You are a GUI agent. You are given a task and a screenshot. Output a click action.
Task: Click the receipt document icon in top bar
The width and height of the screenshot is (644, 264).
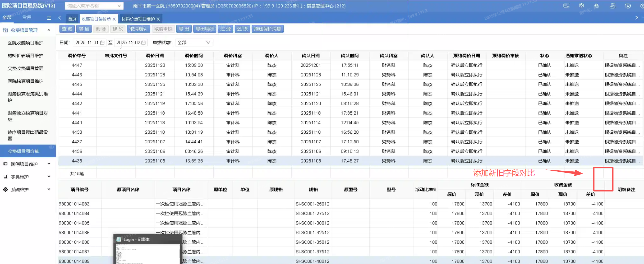[x=612, y=6]
